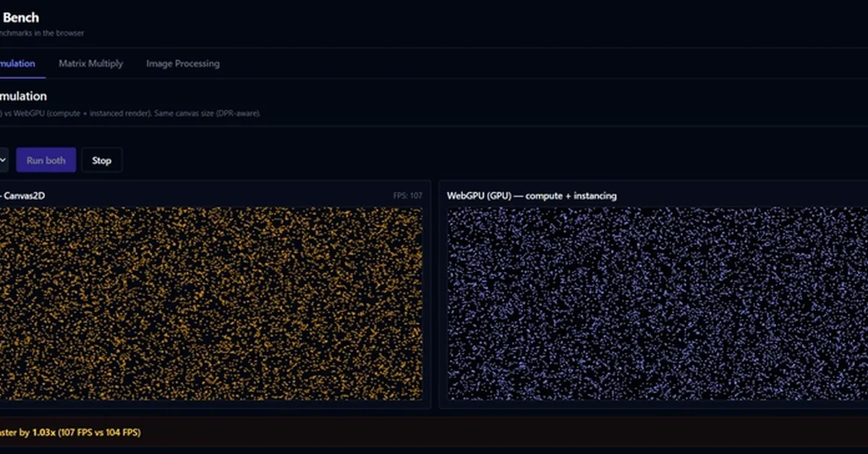Expand the dropdown left of Run both
The width and height of the screenshot is (868, 454).
pos(3,160)
